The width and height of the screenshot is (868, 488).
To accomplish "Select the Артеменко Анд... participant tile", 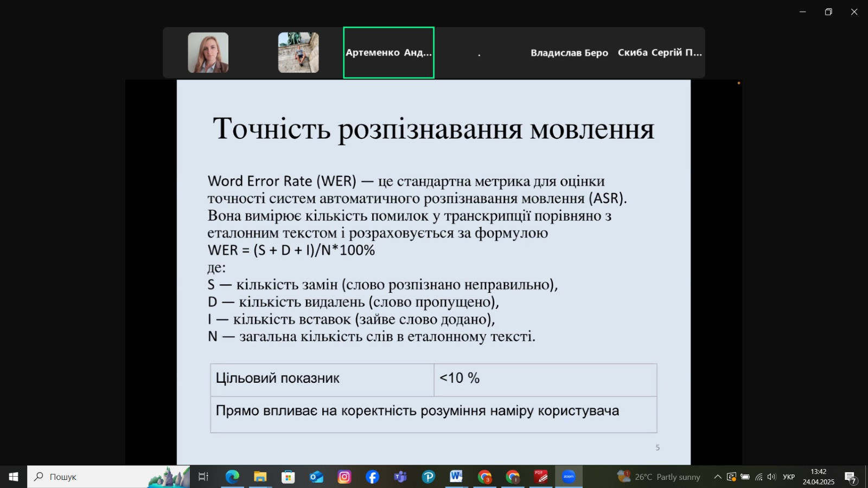I will point(389,53).
